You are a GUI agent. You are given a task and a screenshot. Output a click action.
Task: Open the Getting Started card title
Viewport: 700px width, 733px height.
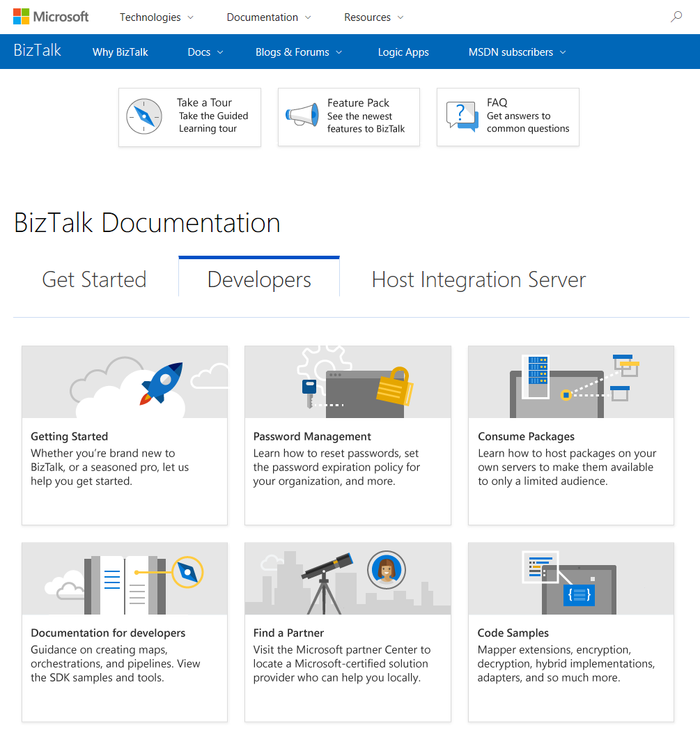[x=69, y=437]
